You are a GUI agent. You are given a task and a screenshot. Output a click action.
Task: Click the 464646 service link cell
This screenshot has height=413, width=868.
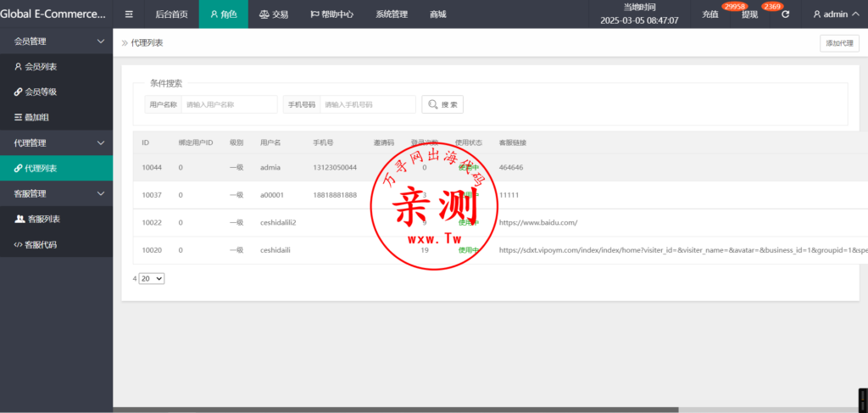(511, 167)
